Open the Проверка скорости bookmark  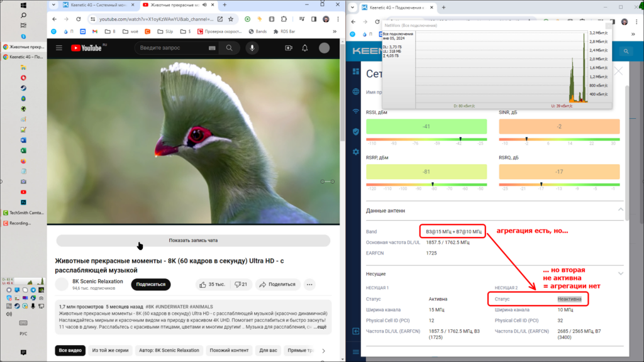click(219, 31)
